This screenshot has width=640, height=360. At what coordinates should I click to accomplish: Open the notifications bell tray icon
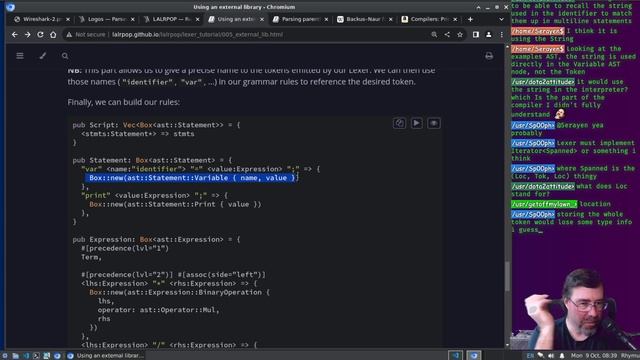[562, 356]
